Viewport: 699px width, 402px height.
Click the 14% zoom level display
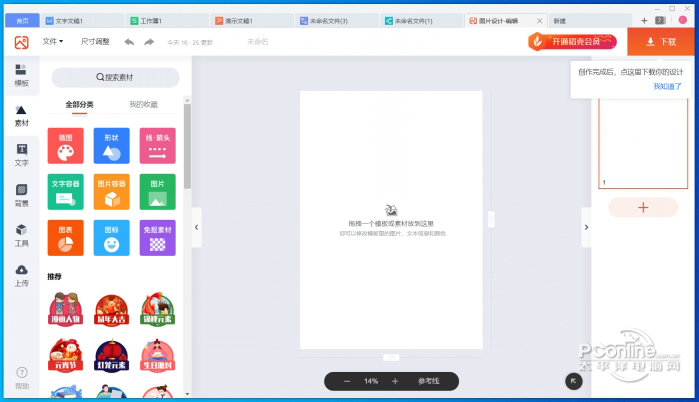coord(371,381)
